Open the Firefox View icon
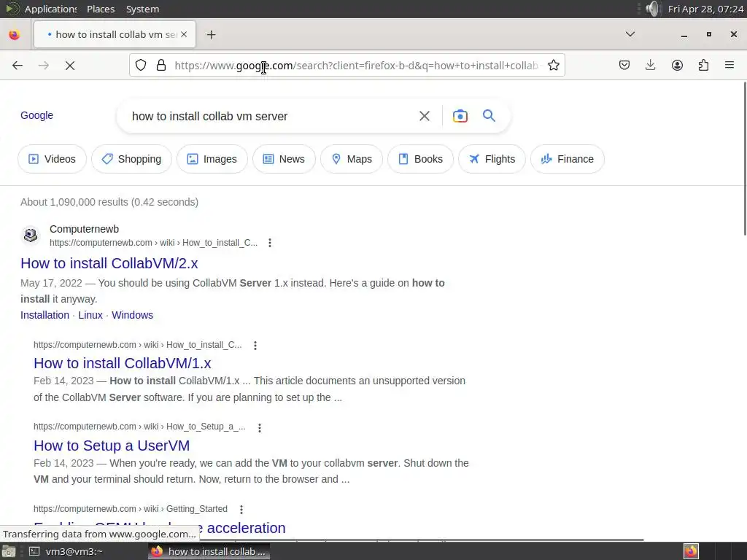The image size is (747, 560). click(x=15, y=34)
